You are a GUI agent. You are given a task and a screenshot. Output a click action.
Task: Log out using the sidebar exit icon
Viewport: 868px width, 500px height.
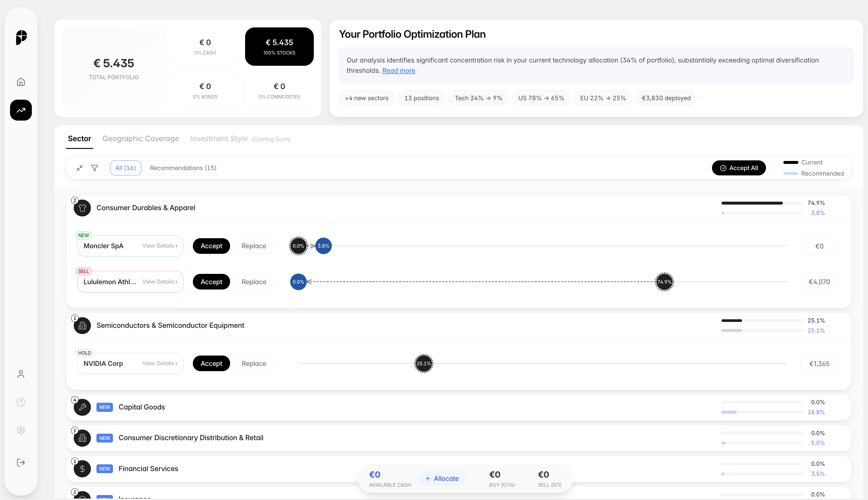[21, 462]
